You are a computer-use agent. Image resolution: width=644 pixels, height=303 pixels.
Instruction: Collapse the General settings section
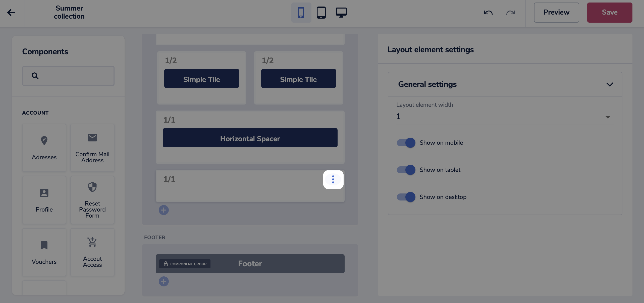coord(610,84)
